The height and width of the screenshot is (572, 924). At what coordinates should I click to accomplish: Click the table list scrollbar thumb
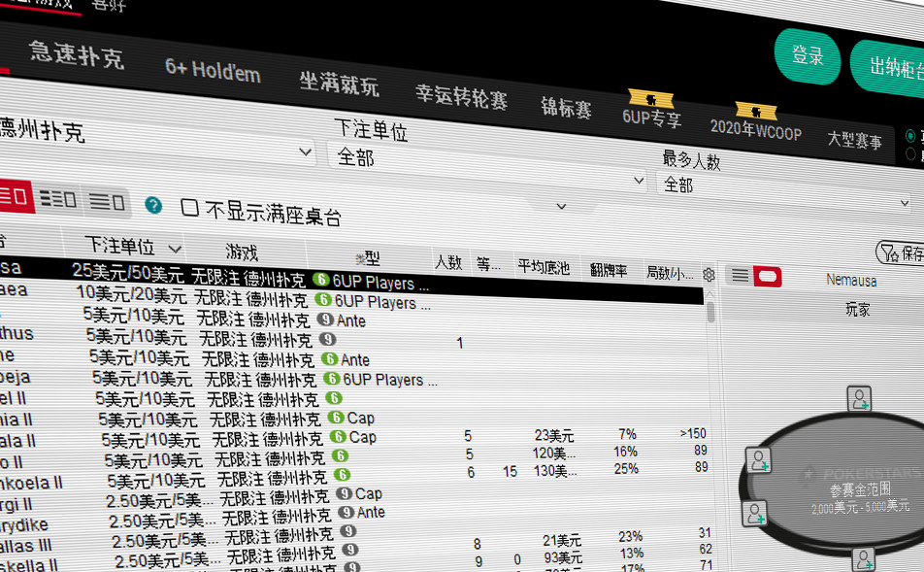point(710,312)
